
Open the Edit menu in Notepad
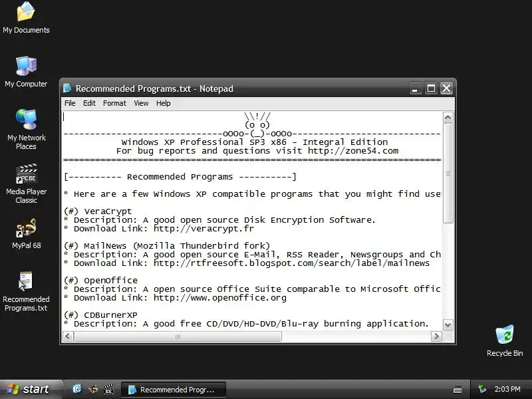[x=89, y=103]
